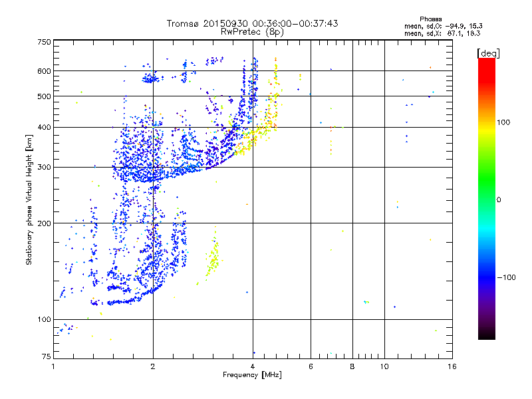Click the colorbar tick label '0'
Screen dimensions: 532x399
tap(499, 200)
